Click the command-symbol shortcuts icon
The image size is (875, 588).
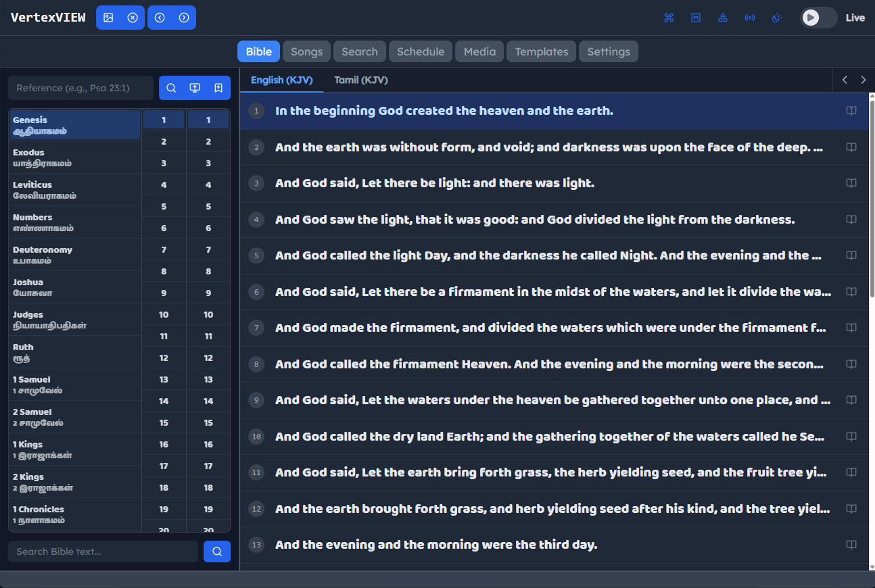[x=669, y=18]
